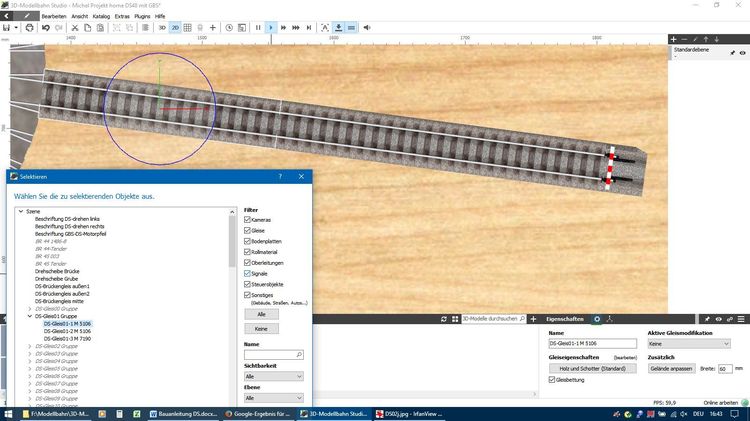Click the tile-view grid icon in catalog bar

click(455, 319)
